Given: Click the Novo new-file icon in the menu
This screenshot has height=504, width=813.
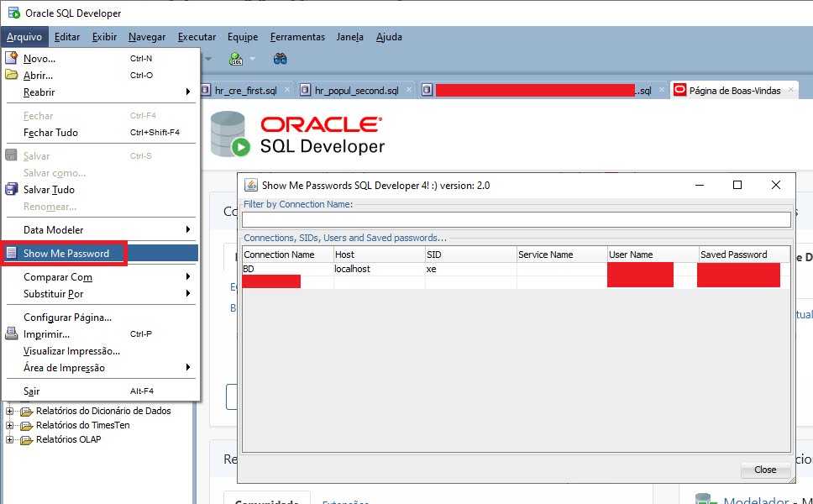Looking at the screenshot, I should tap(10, 57).
